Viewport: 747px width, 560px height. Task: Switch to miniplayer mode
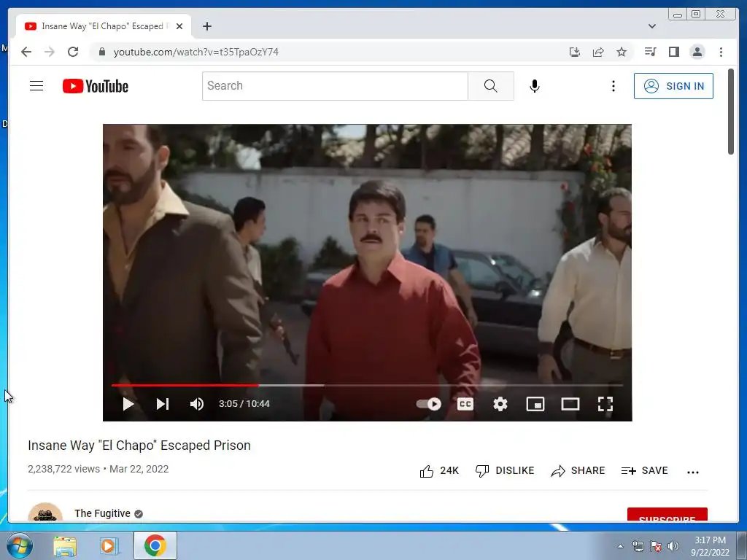coord(535,404)
